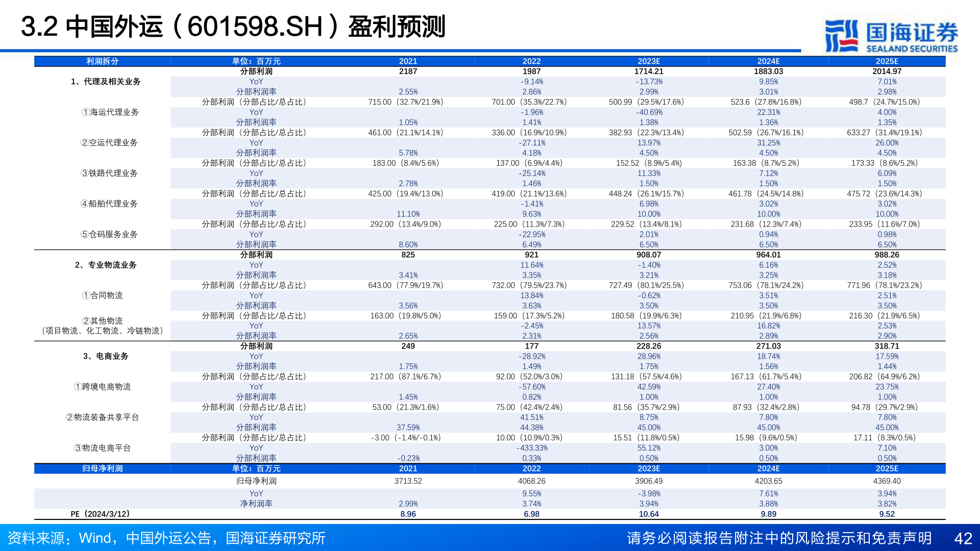Viewport: 980px width, 551px height.
Task: Click the 1714.21 value under 2023E
Action: click(649, 71)
